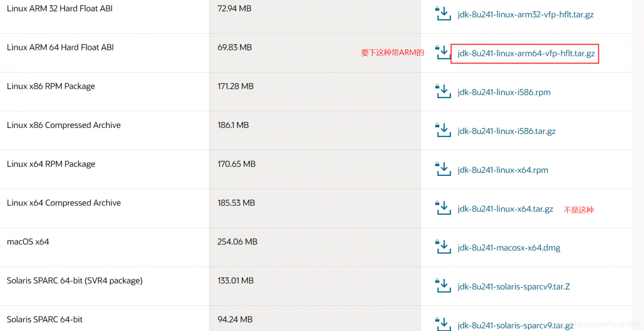Viewport: 644px width, 331px height.
Task: Open the jdk-8u241-linux-i586.tar.gz link
Action: pyautogui.click(x=506, y=131)
